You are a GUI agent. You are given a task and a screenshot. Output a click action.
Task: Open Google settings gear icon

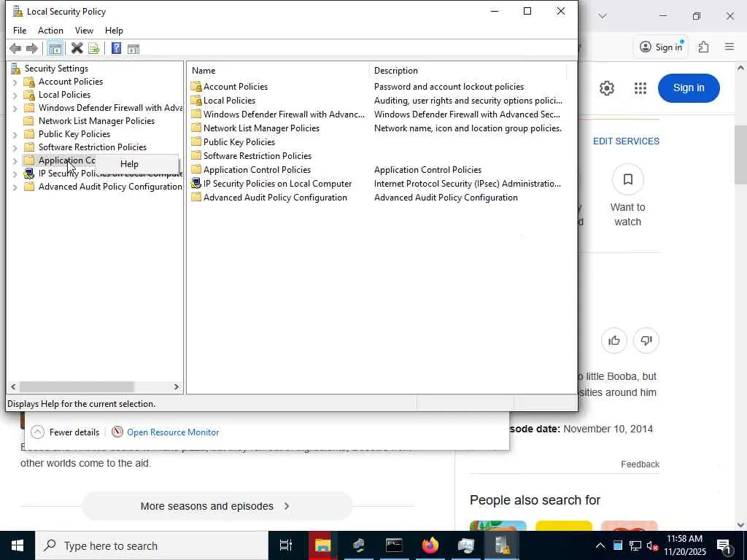click(606, 88)
